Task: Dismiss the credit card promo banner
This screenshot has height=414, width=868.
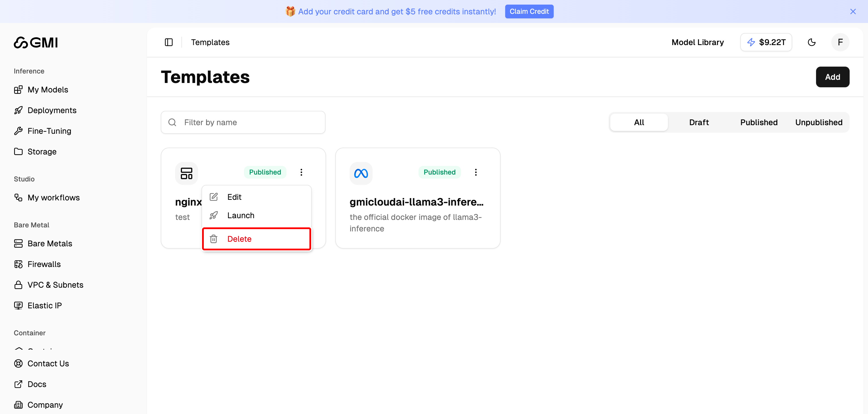Action: 853,11
